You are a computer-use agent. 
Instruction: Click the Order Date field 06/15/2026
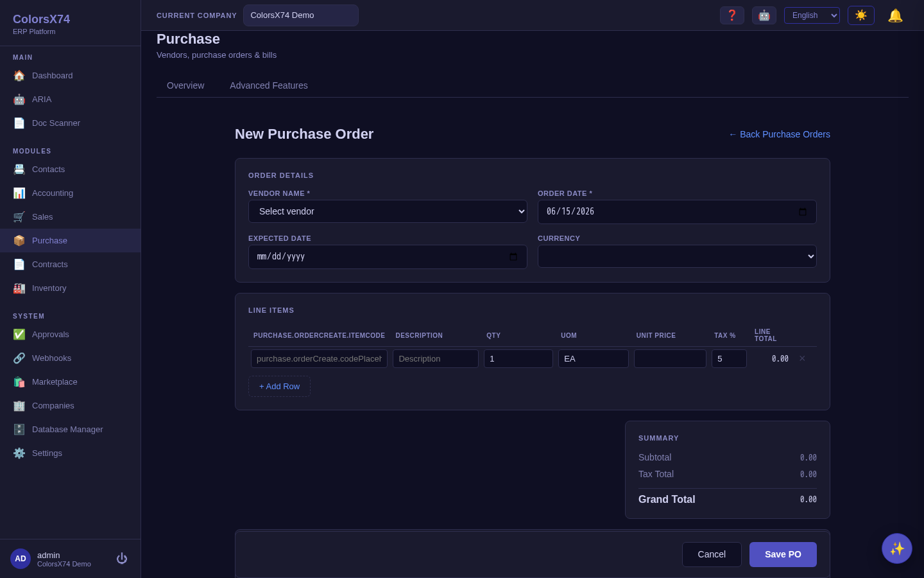pyautogui.click(x=677, y=212)
